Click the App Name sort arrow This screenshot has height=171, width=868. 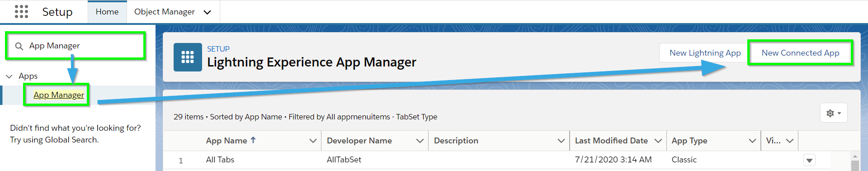[x=253, y=140]
